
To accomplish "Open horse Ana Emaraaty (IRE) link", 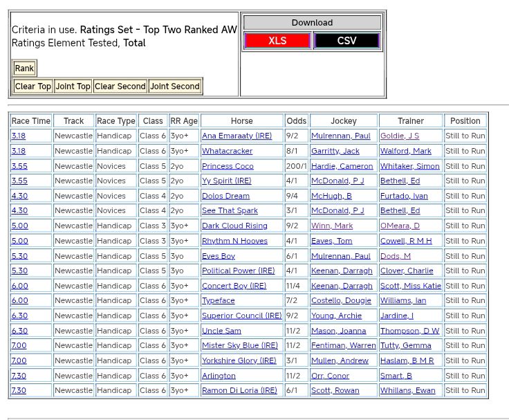I will click(x=237, y=136).
